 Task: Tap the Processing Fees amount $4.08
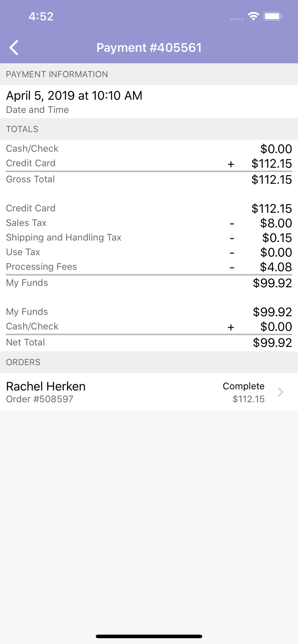(276, 267)
